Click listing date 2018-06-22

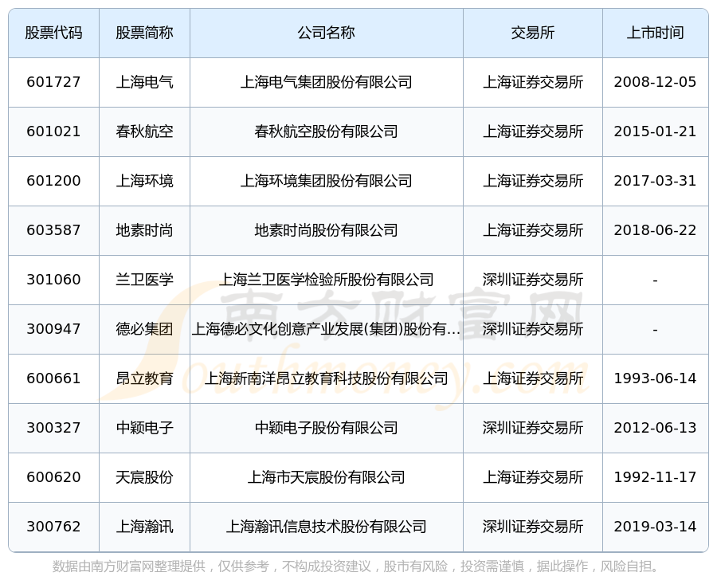(656, 230)
